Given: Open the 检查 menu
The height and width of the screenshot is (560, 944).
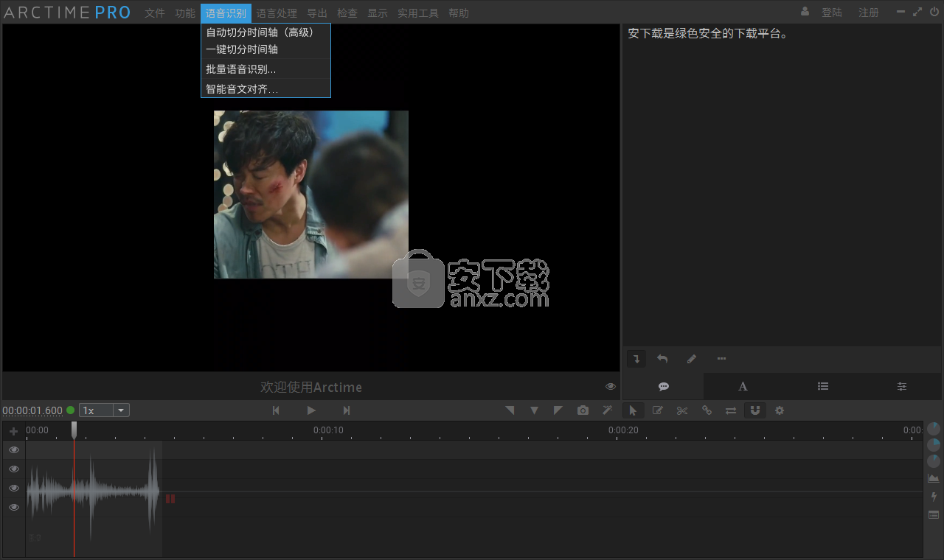Looking at the screenshot, I should point(347,13).
